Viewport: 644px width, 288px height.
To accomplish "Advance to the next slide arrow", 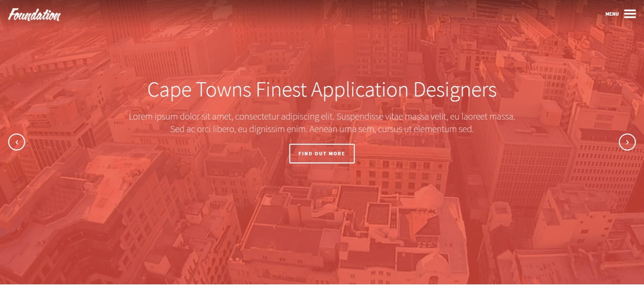I will pyautogui.click(x=627, y=142).
